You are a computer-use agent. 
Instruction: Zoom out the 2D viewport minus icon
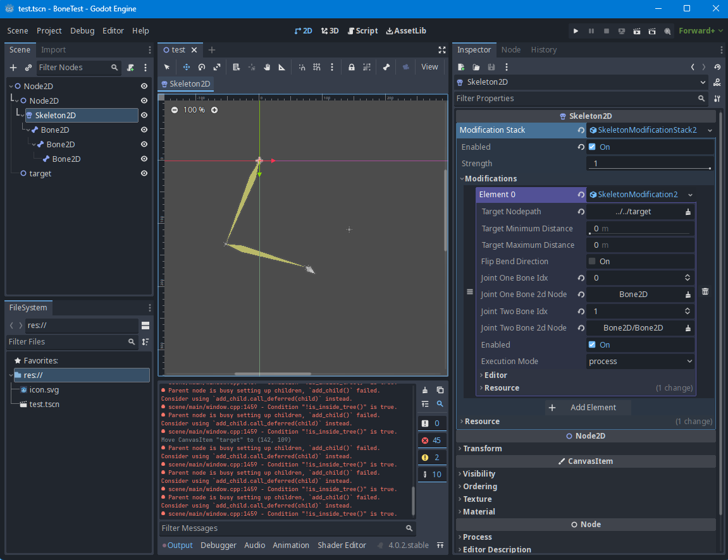[x=175, y=110]
